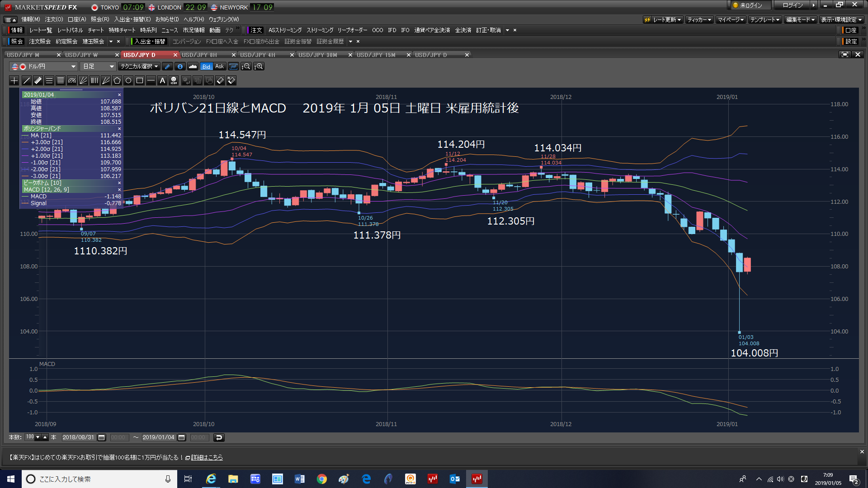Close the MACD legend section
Viewport: 868px width, 488px height.
tap(119, 190)
